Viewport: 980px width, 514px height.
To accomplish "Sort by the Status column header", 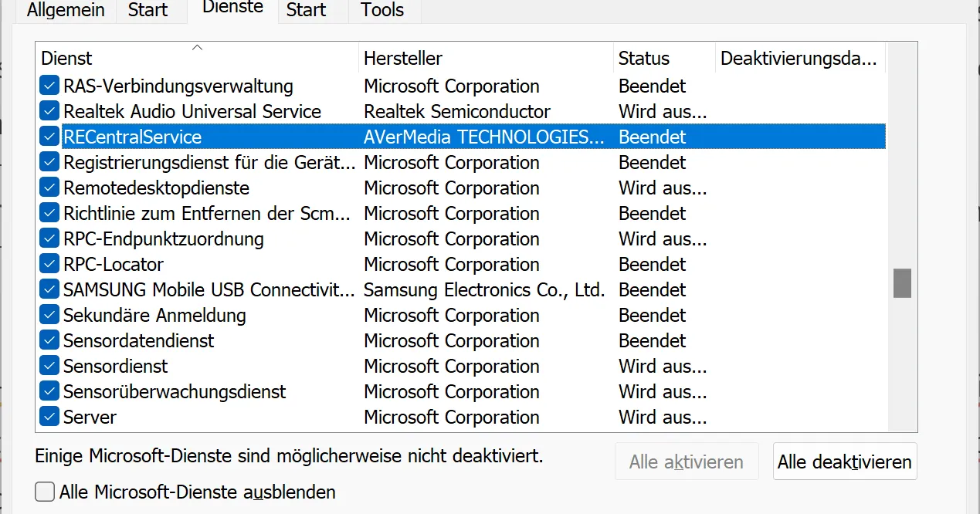I will tap(665, 58).
